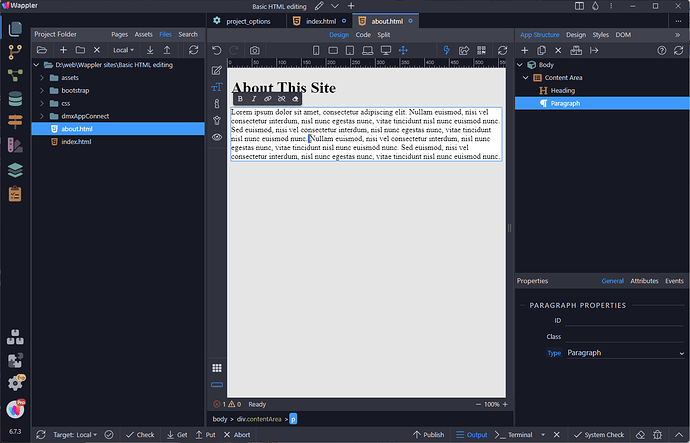This screenshot has height=443, width=690.
Task: Apply Bold in inline text toolbar
Action: click(240, 99)
